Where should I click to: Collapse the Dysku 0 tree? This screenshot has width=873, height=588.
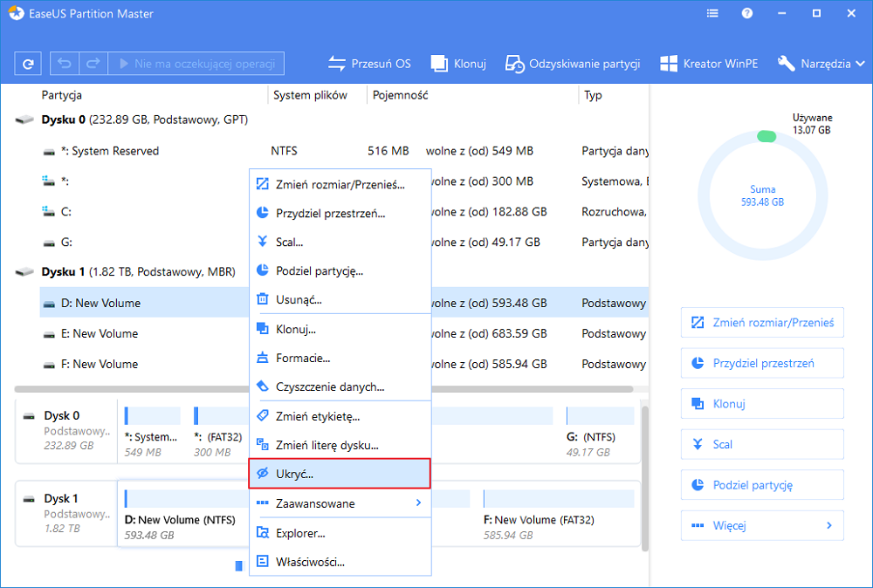tap(24, 120)
